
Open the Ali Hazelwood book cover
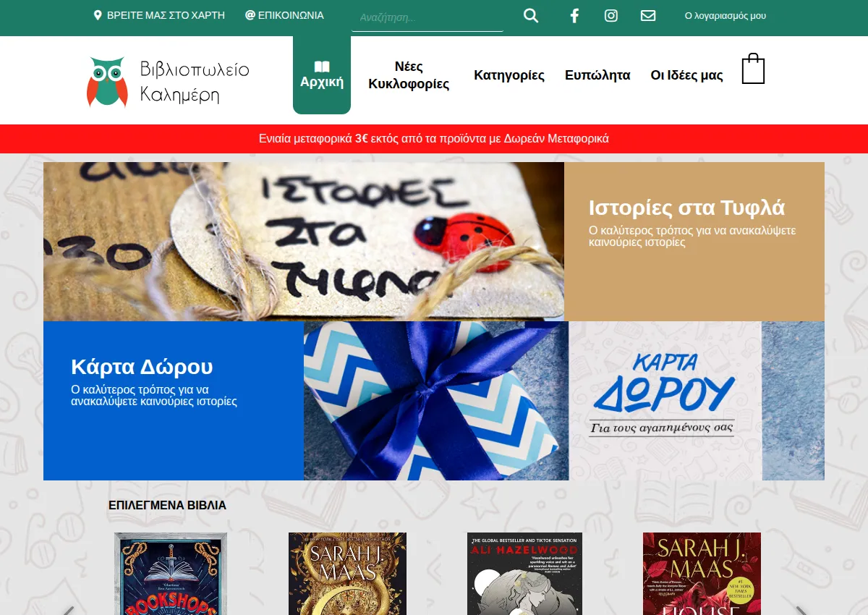click(524, 574)
